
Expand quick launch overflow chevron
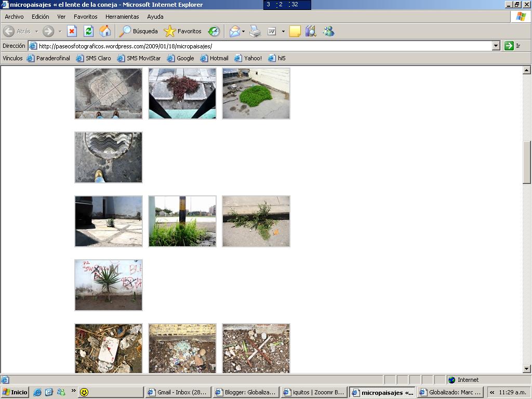pyautogui.click(x=73, y=391)
